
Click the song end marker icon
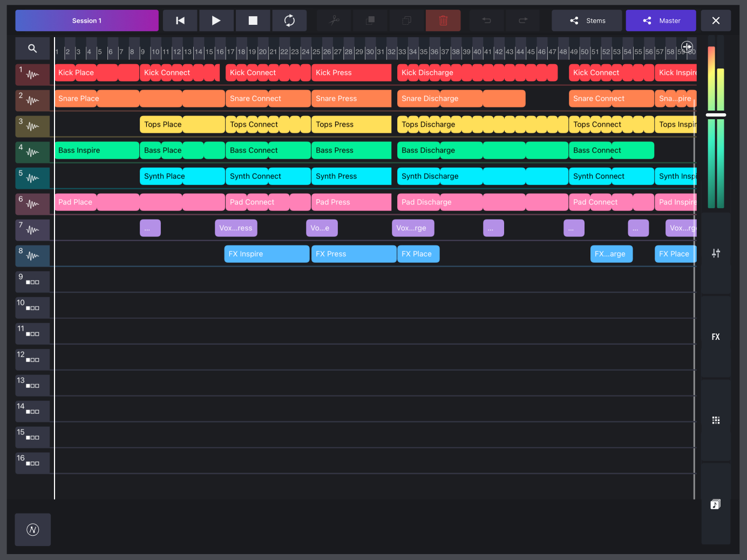(687, 47)
